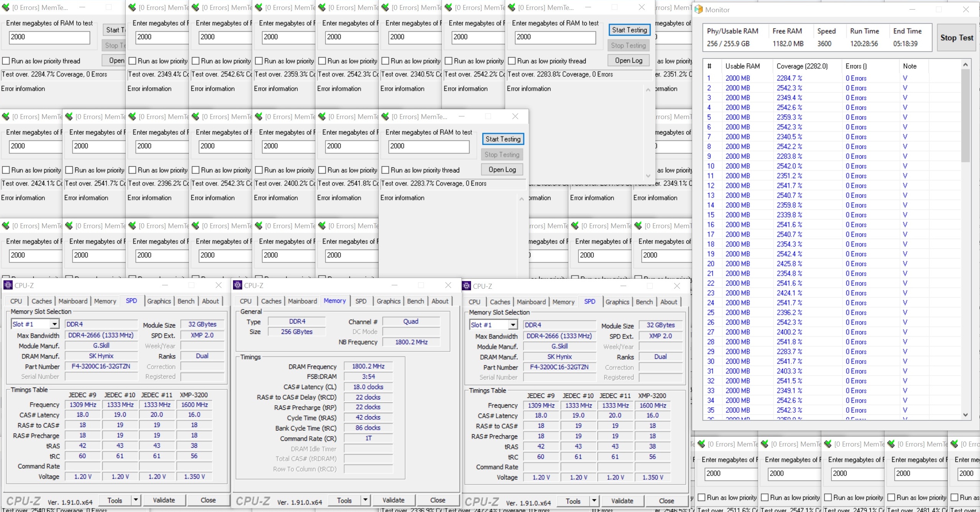980x512 pixels.
Task: Tick low priority checkbox in 2340.5% MemTest
Action: click(x=385, y=61)
